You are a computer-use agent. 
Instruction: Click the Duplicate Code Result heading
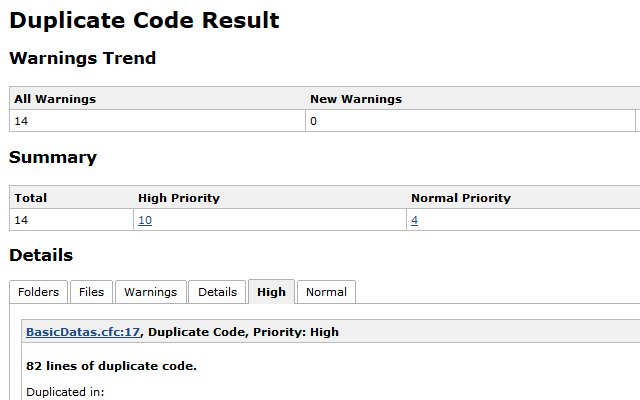click(144, 20)
